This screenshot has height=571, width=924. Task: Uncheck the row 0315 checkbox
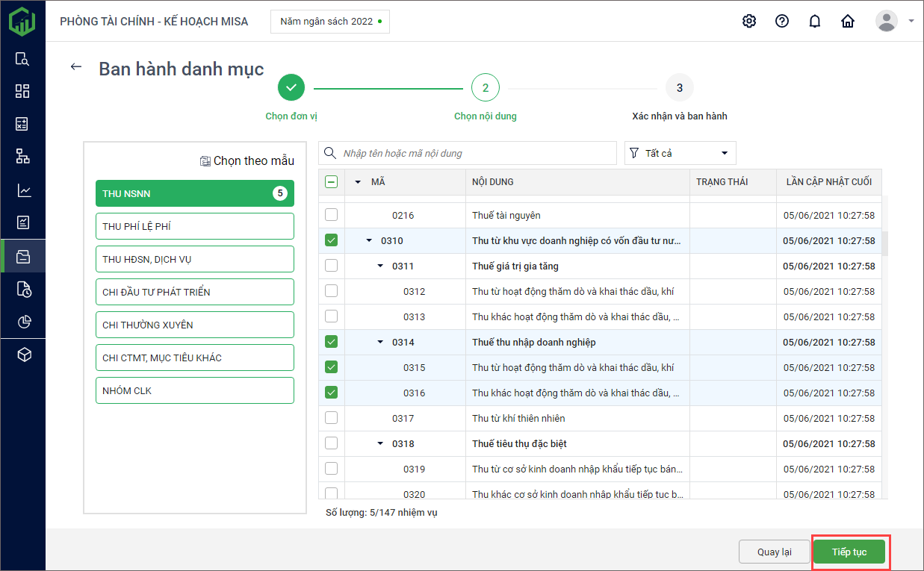[x=332, y=367]
